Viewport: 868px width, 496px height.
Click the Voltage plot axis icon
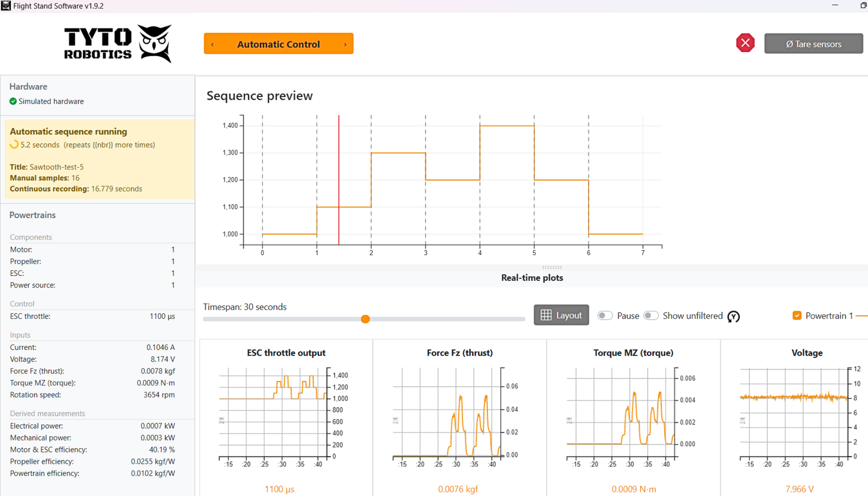743,421
